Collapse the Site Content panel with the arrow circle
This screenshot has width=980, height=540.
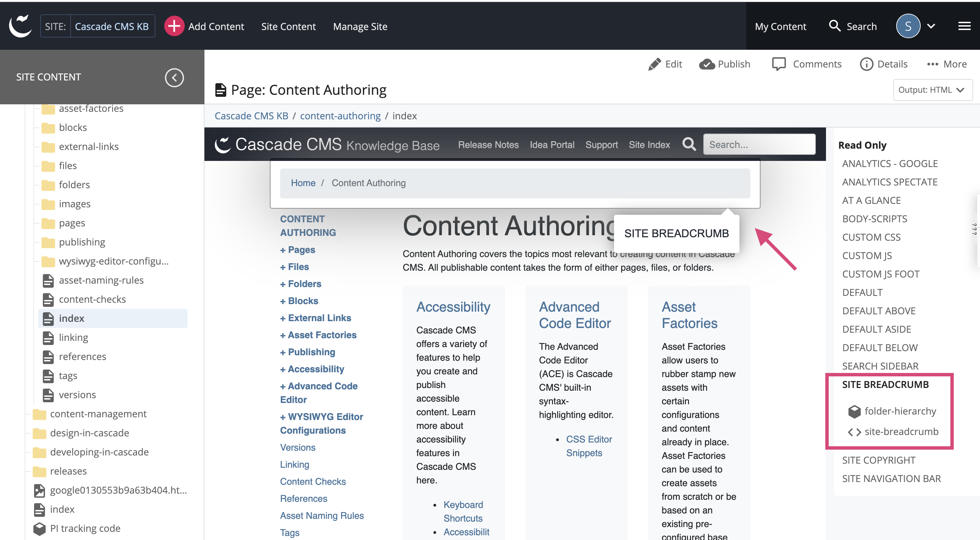click(174, 77)
